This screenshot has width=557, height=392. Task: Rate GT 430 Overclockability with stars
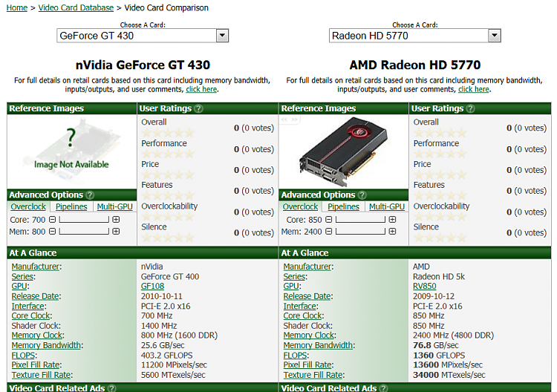[168, 217]
